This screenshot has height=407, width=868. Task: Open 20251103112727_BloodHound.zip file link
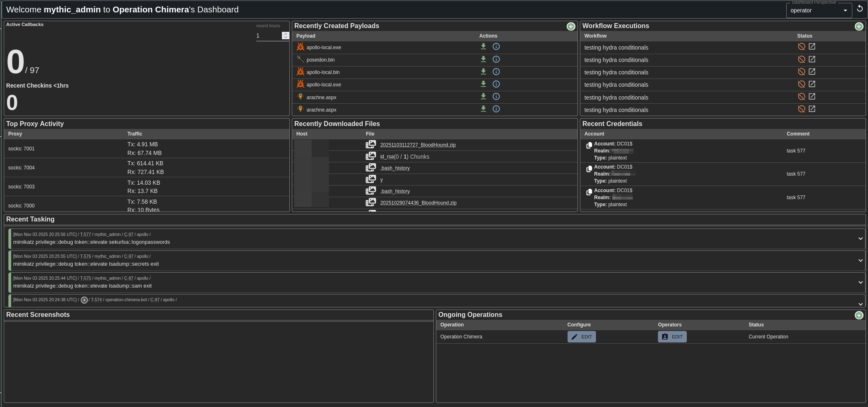418,145
